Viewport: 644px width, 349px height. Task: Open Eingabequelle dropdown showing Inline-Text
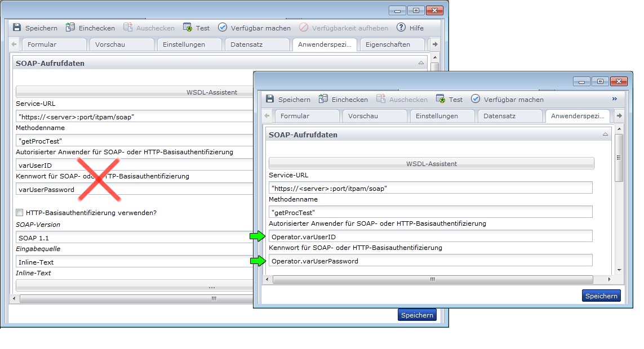click(134, 262)
